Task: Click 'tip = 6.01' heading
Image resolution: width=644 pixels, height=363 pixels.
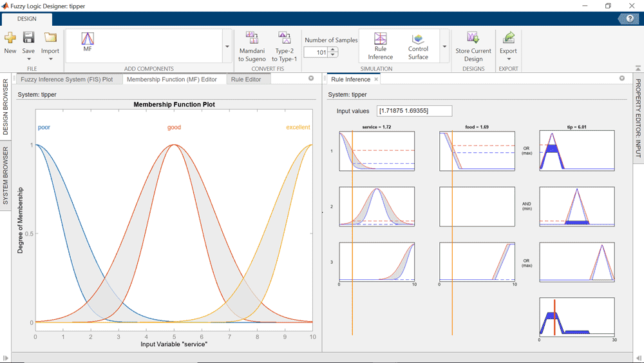Action: click(x=576, y=127)
